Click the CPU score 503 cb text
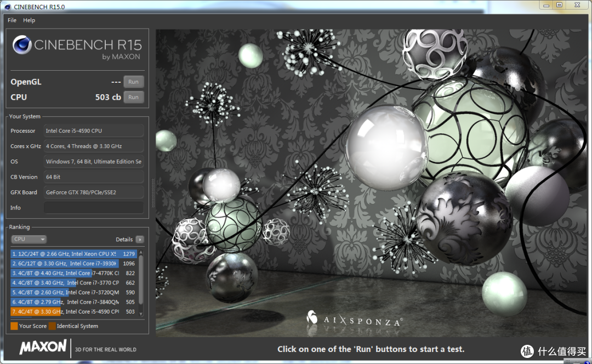 pyautogui.click(x=108, y=97)
